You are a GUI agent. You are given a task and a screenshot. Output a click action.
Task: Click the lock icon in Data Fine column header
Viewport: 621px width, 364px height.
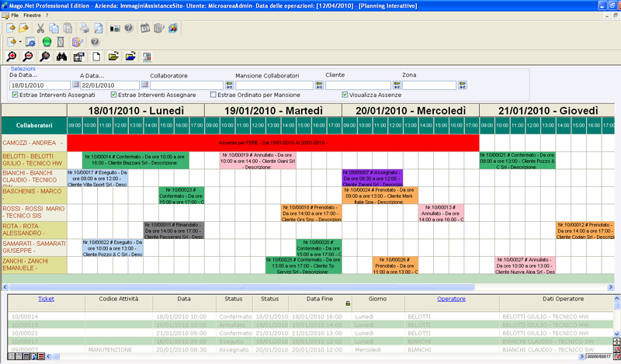[348, 303]
